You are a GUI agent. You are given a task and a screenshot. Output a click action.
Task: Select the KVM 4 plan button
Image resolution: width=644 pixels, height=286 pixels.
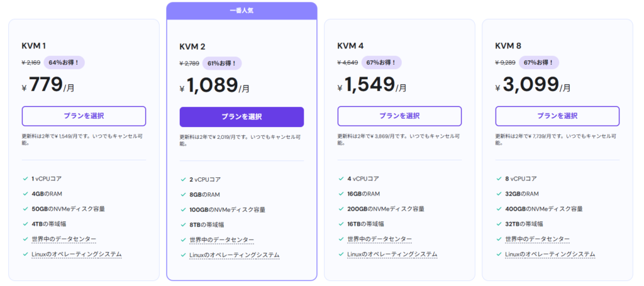[x=399, y=116]
